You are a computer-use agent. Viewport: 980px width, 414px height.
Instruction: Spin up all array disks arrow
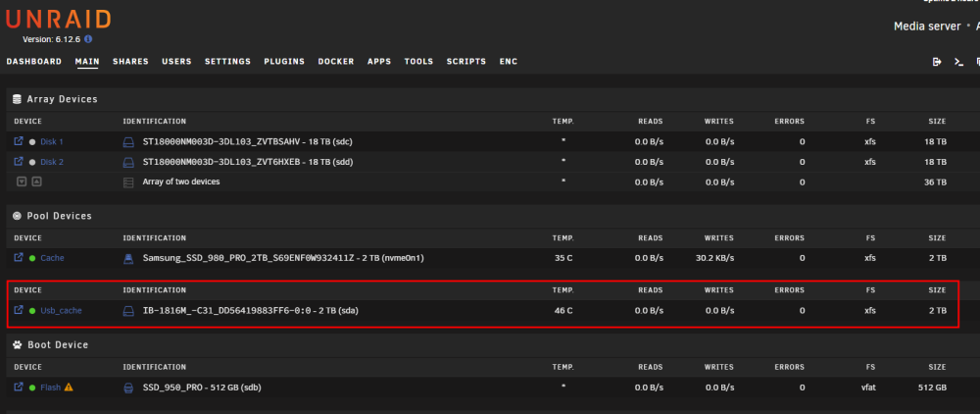[x=36, y=182]
